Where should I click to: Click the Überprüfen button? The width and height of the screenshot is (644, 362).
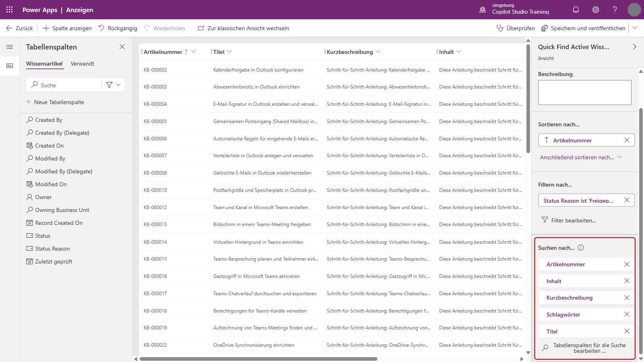[516, 28]
